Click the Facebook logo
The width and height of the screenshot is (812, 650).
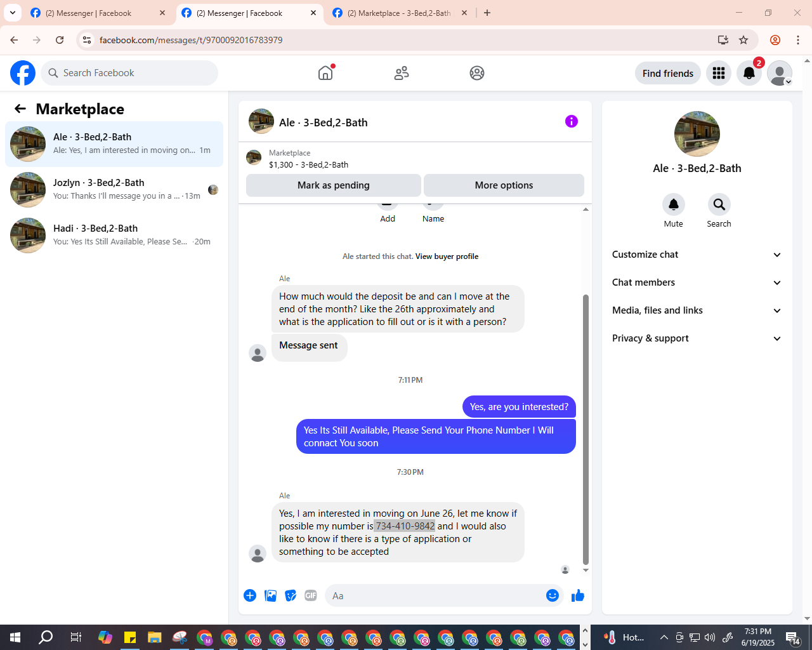23,73
